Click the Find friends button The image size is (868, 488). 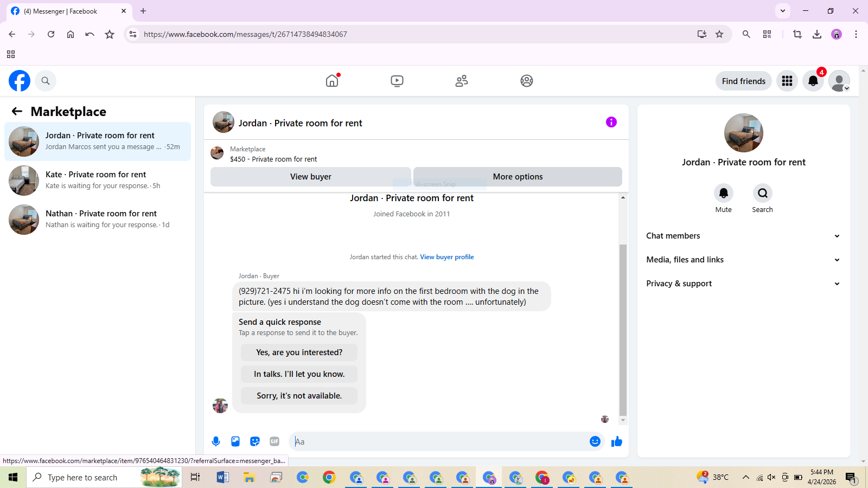(x=744, y=81)
